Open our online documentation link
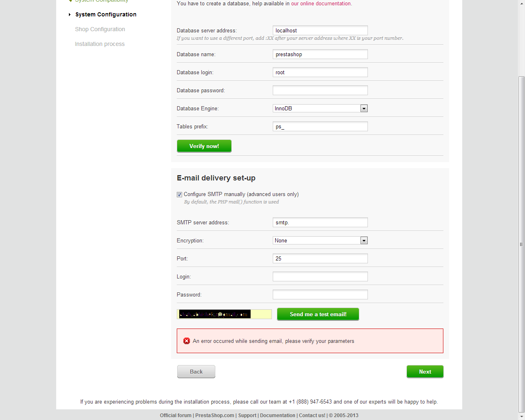525x420 pixels. coord(321,4)
